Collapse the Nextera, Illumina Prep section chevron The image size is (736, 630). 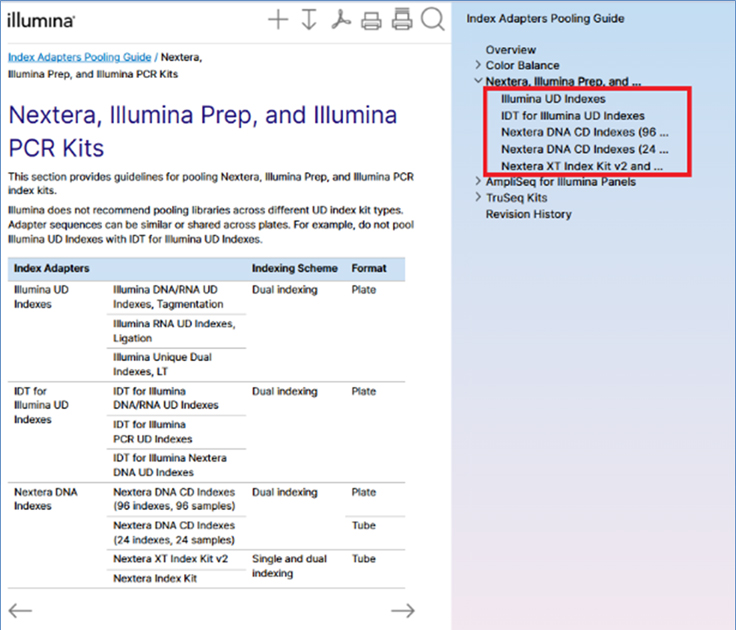tap(478, 82)
